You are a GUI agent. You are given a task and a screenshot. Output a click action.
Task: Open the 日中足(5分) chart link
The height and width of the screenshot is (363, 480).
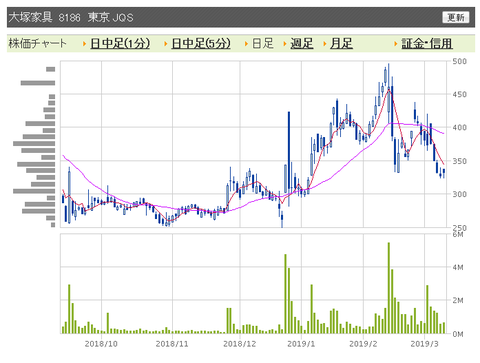point(201,43)
